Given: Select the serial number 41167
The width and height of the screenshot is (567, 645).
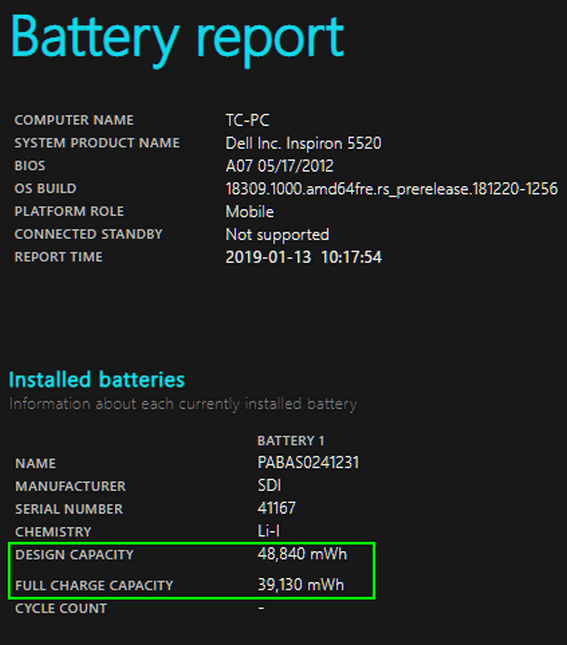Looking at the screenshot, I should (x=277, y=508).
